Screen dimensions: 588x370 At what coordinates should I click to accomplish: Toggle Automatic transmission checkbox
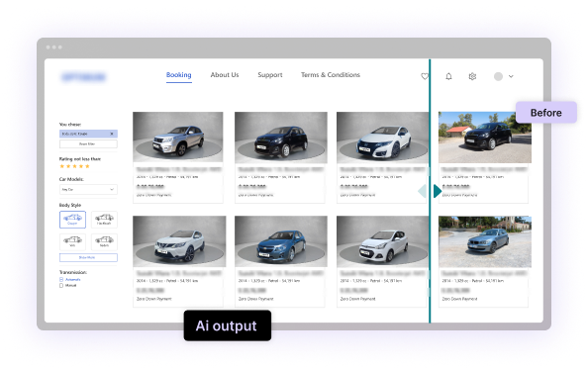coord(61,280)
